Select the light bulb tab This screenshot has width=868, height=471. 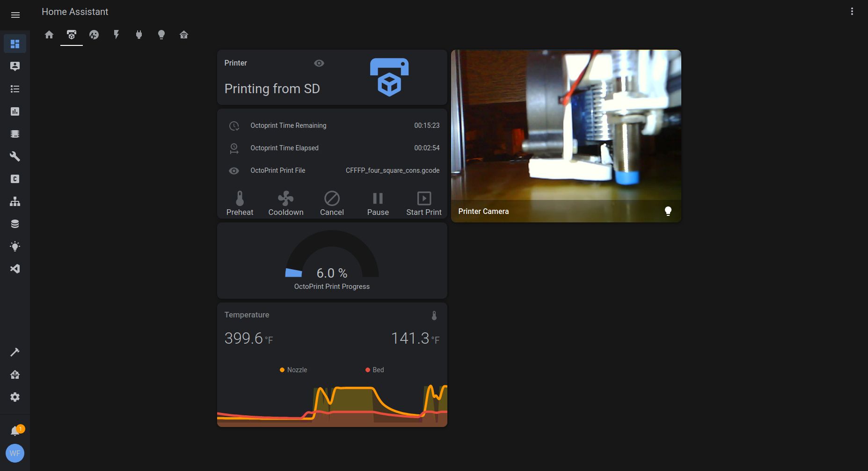pyautogui.click(x=161, y=34)
